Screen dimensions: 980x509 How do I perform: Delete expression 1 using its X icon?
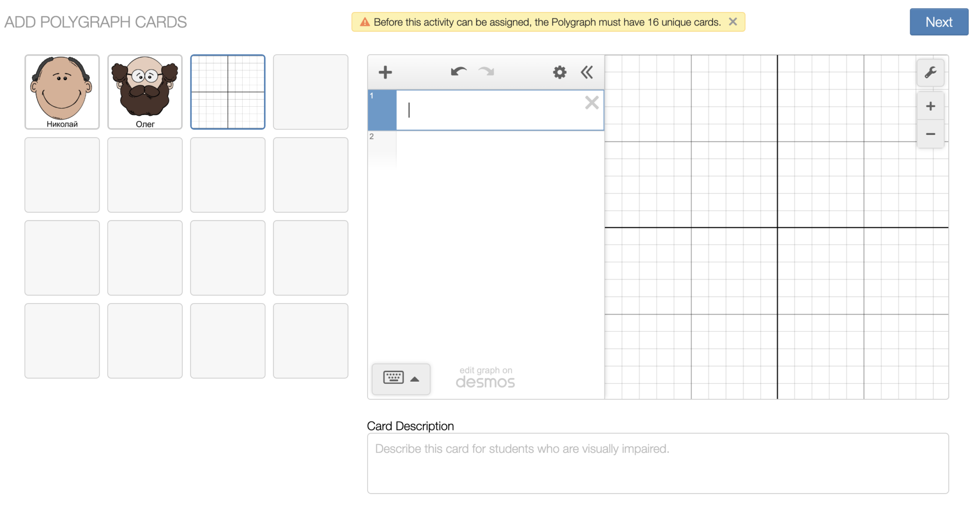(x=591, y=102)
